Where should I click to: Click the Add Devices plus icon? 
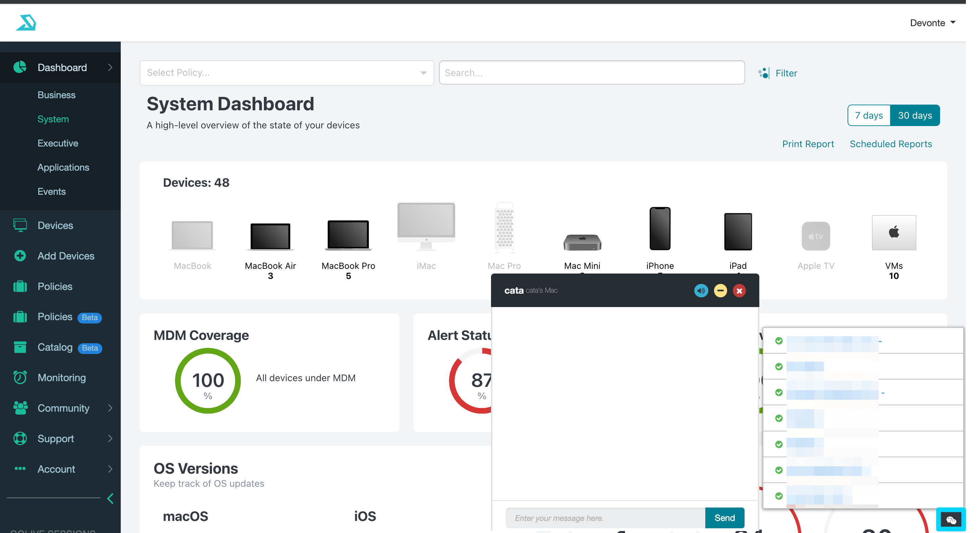tap(20, 255)
